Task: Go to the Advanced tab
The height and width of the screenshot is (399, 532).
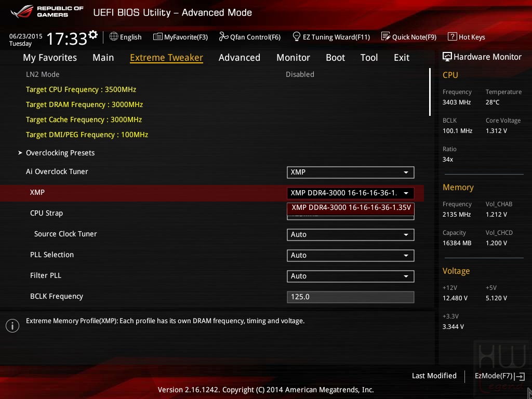Action: pyautogui.click(x=239, y=58)
